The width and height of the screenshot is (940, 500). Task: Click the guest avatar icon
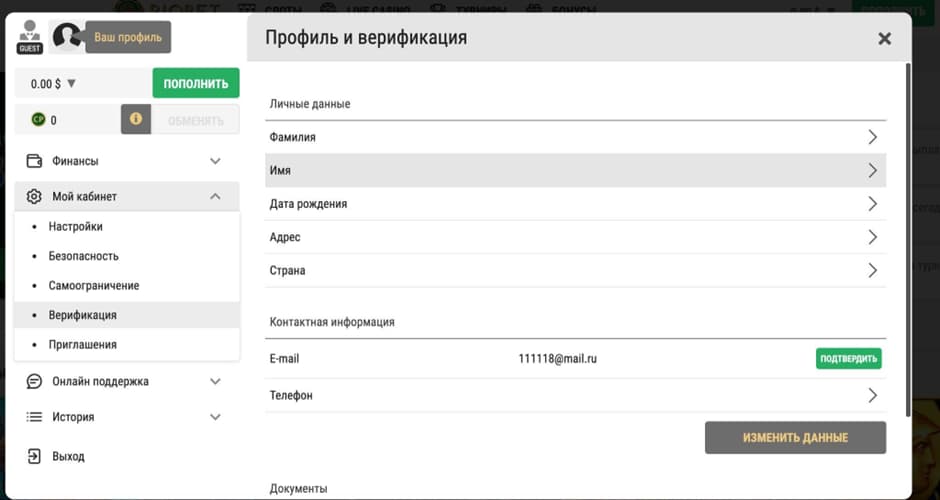(x=30, y=36)
